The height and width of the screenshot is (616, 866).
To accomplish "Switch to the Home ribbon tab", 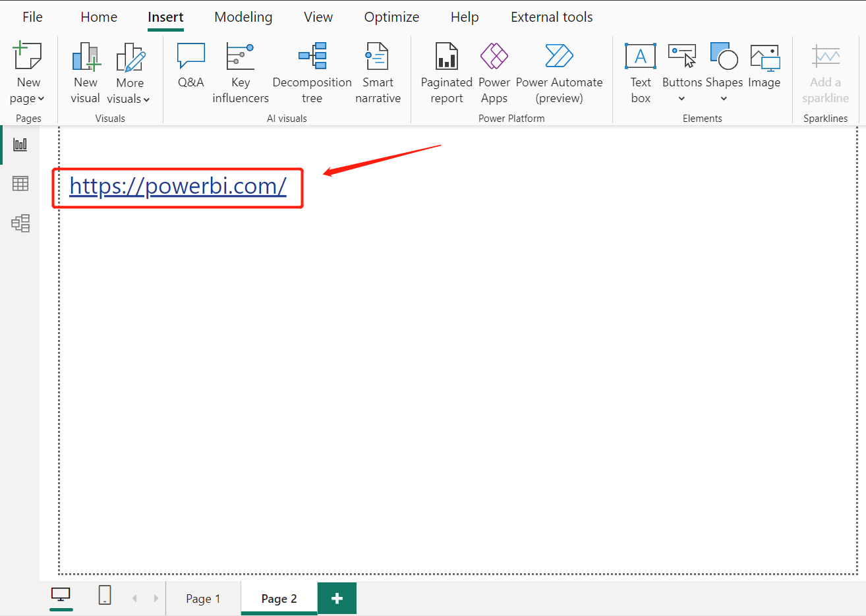I will coord(99,17).
